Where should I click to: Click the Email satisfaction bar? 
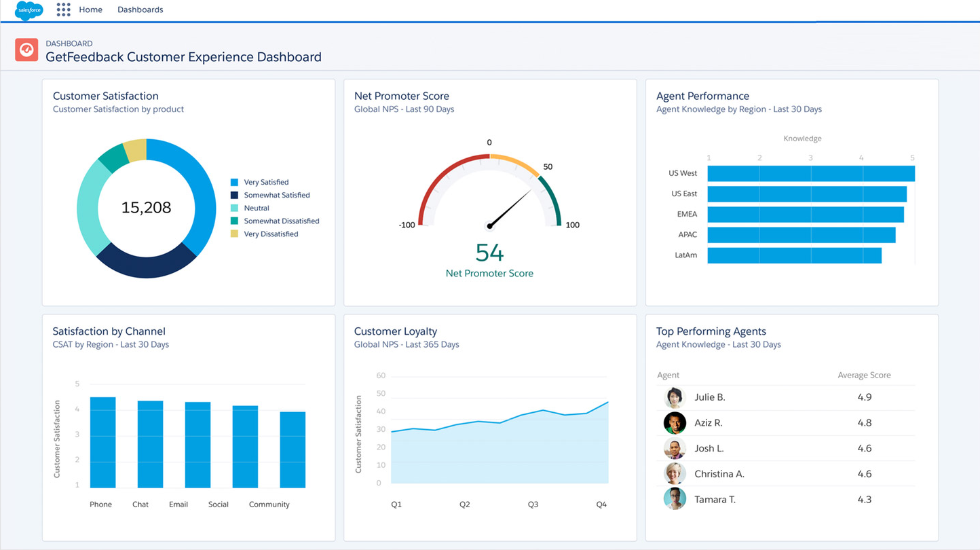198,445
